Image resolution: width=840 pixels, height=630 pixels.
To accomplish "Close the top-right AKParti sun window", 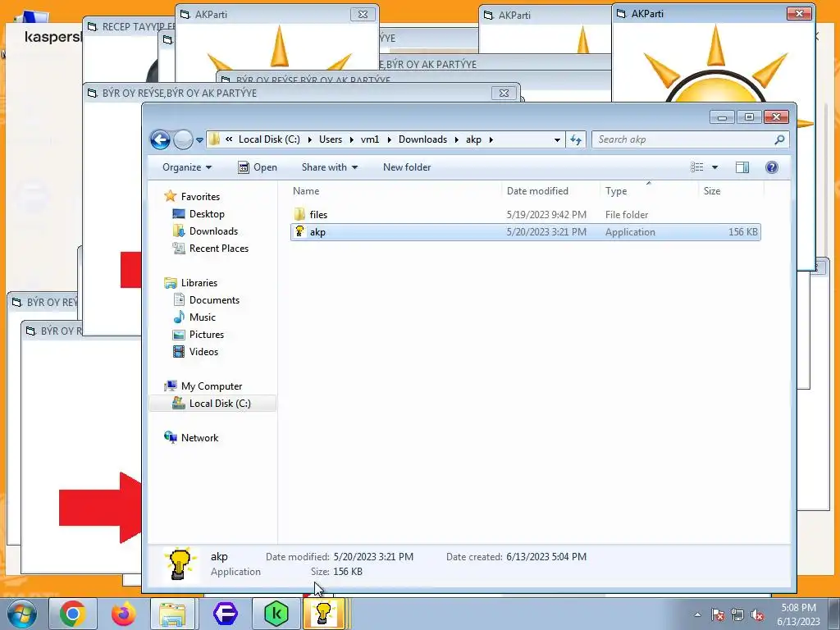I will [x=799, y=13].
